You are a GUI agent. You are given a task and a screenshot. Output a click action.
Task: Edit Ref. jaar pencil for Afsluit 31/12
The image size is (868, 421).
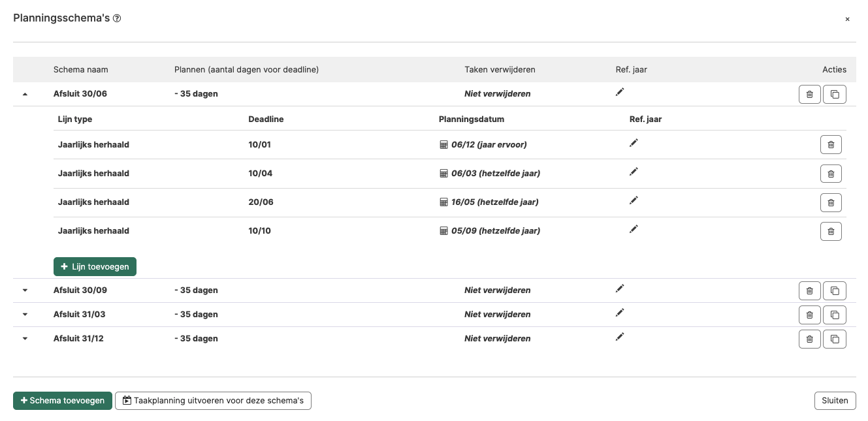[x=620, y=337]
